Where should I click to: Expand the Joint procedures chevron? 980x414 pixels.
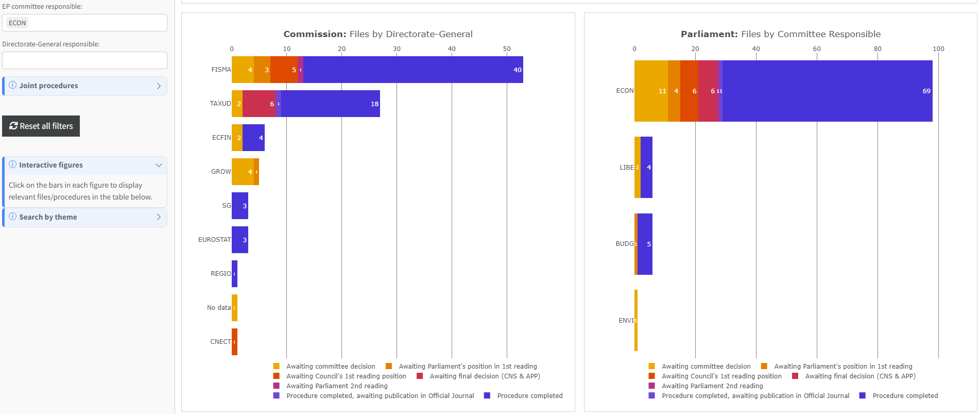(x=159, y=86)
